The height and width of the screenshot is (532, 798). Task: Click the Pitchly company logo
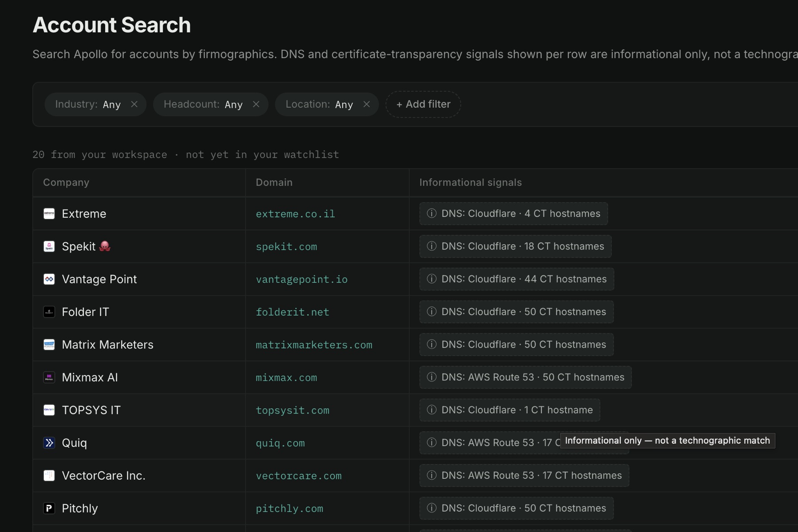pos(49,509)
